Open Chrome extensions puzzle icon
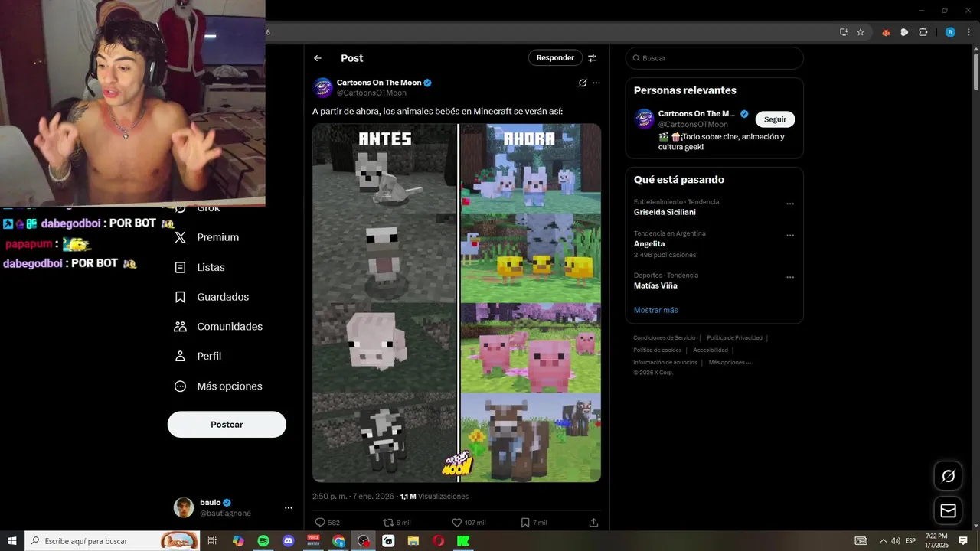 (923, 32)
